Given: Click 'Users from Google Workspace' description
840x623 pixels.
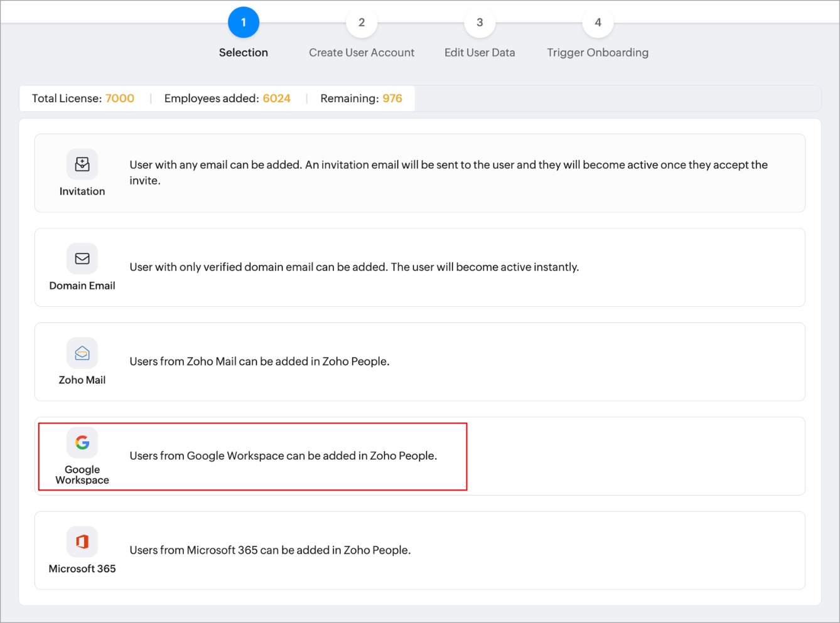Looking at the screenshot, I should [283, 456].
